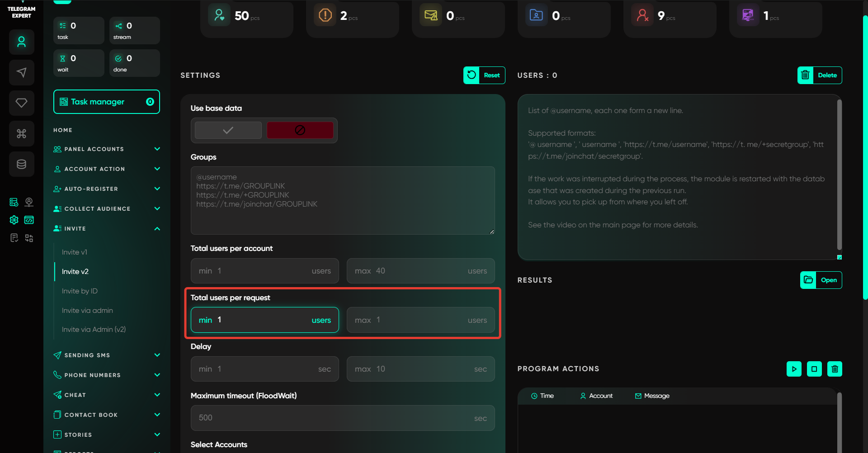868x453 pixels.
Task: Open the database icon in left sidebar
Action: (x=21, y=164)
